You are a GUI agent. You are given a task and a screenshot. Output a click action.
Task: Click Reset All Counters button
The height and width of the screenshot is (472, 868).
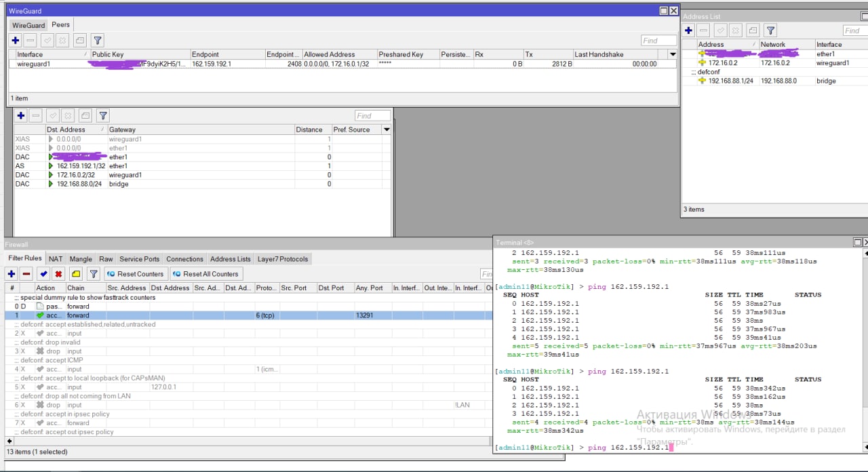(206, 274)
